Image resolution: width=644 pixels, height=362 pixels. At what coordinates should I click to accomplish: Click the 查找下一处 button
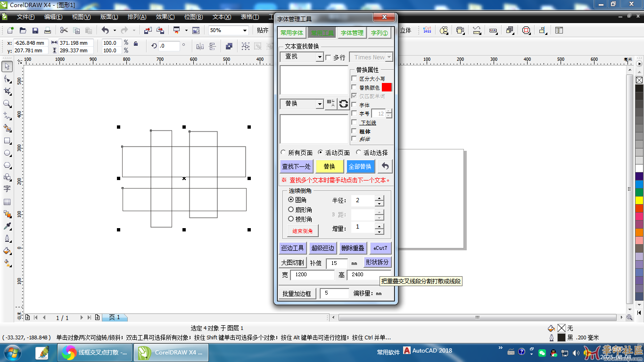point(297,166)
